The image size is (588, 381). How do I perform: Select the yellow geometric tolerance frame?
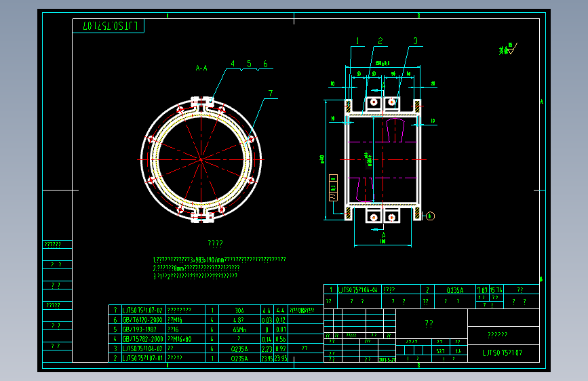(x=333, y=188)
